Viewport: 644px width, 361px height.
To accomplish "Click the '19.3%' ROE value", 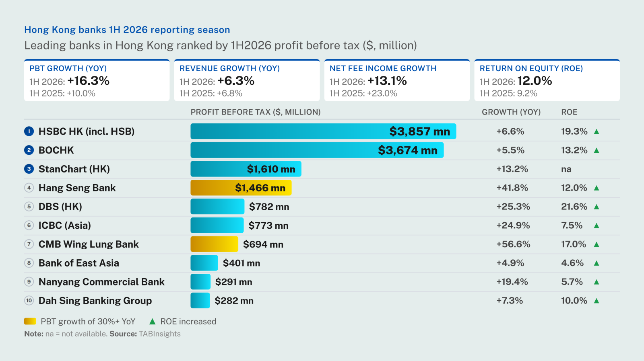I will pyautogui.click(x=574, y=131).
